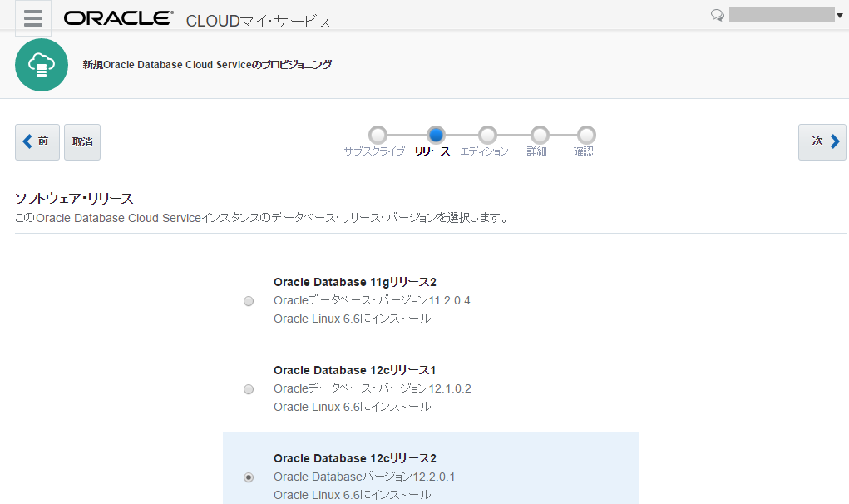Click the Oracle Database 11gリリース2 title
This screenshot has height=504, width=849.
[x=355, y=282]
